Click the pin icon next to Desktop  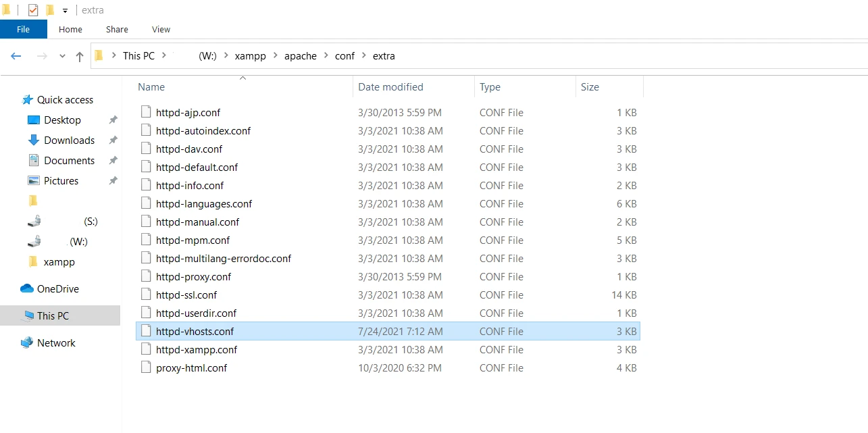[113, 120]
